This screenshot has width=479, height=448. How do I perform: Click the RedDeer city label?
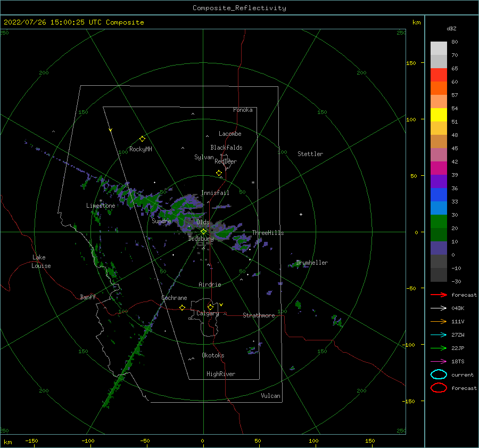(x=226, y=161)
